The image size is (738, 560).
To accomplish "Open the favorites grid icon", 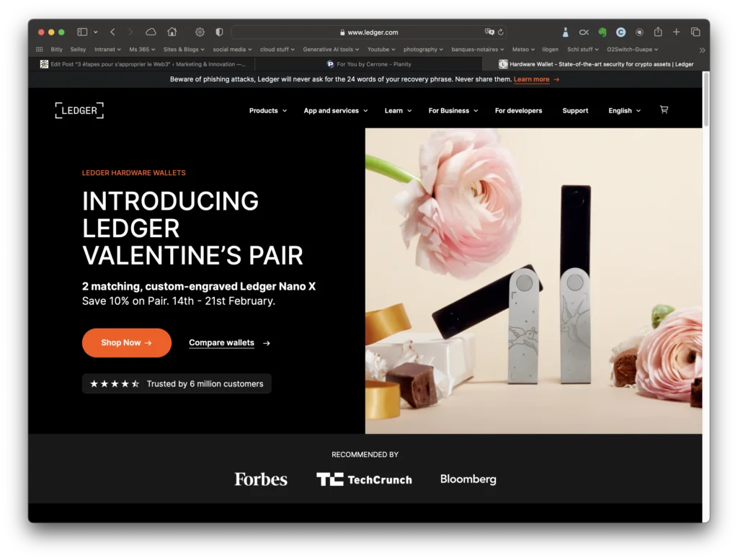I will (40, 50).
